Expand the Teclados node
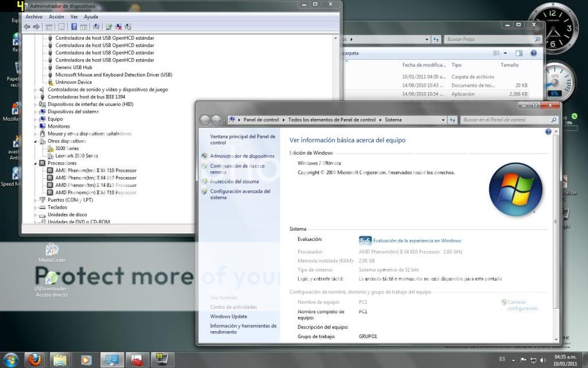Screen dimensions: 588x368 click(36, 208)
